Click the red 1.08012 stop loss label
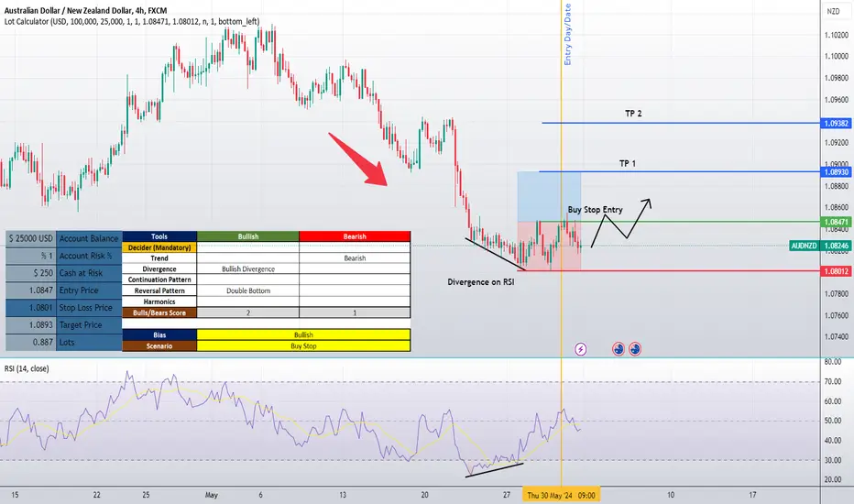 coord(836,271)
